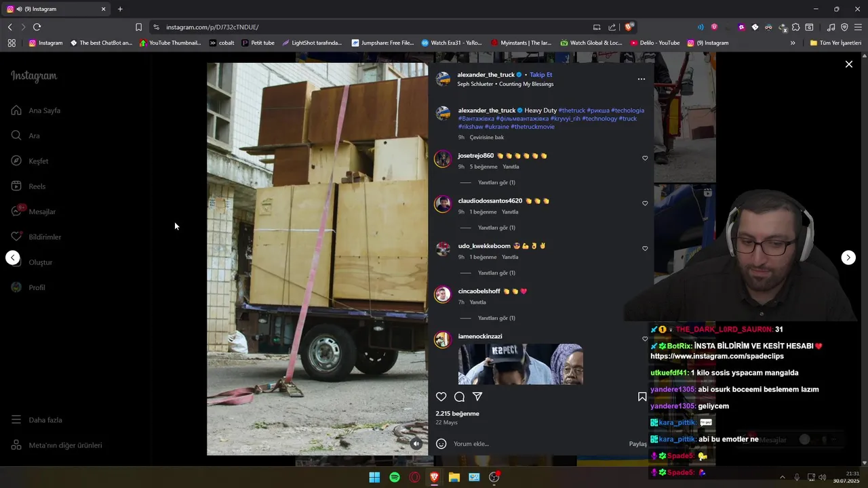Click the comment bubble icon
Image resolution: width=868 pixels, height=488 pixels.
[x=459, y=396]
